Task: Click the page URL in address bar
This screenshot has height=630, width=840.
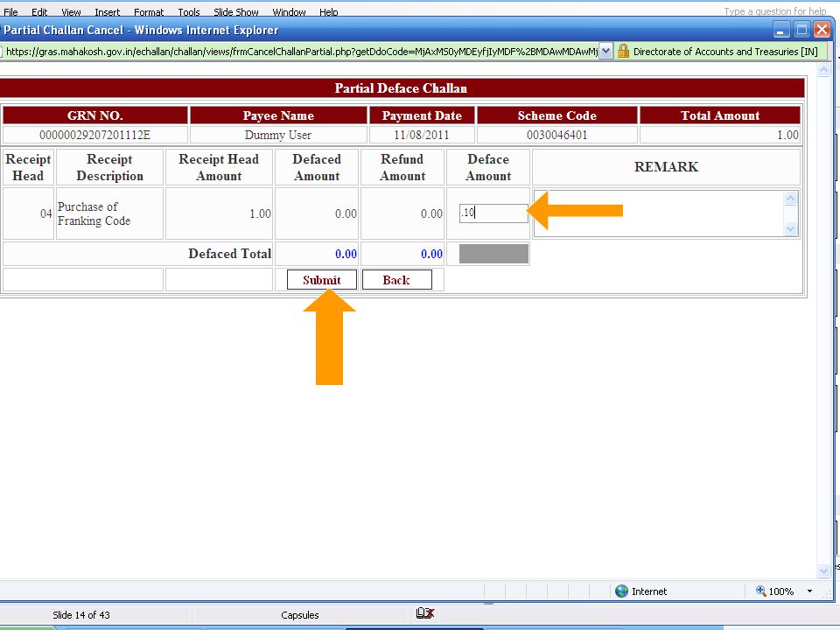Action: 302,52
